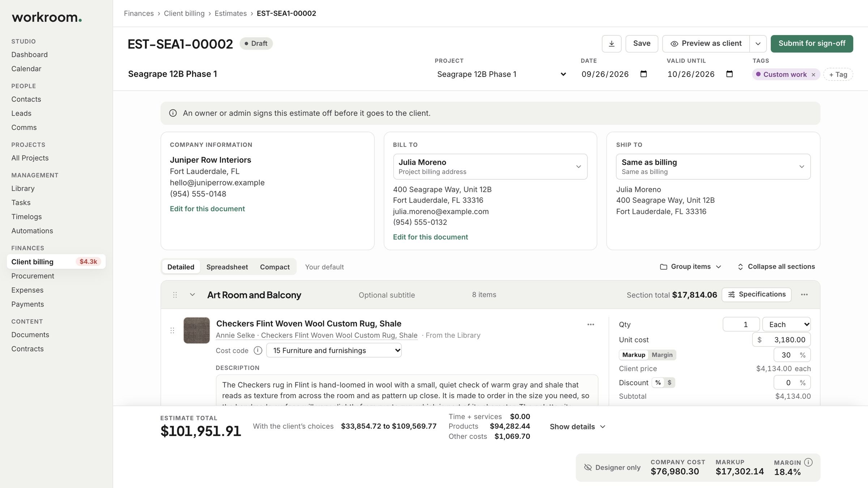
Task: Switch to the Compact view tab
Action: [x=275, y=267]
